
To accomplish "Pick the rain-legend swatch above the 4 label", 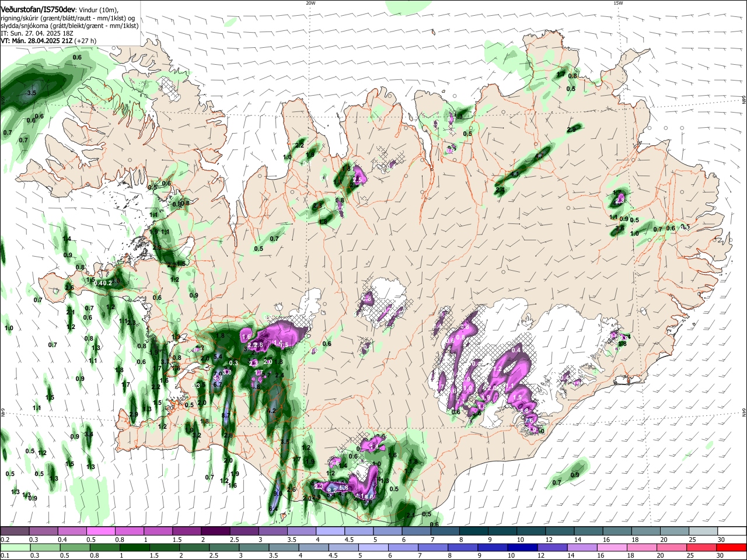I will pyautogui.click(x=314, y=548).
